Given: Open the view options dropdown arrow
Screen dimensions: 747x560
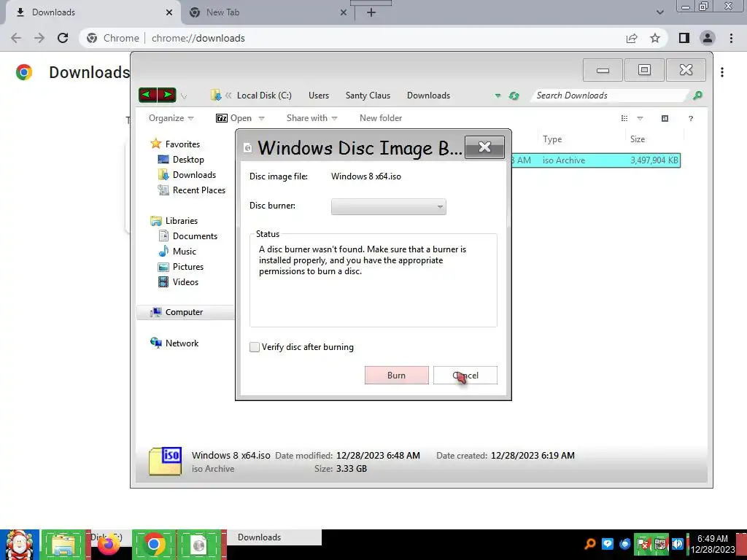Looking at the screenshot, I should point(640,119).
